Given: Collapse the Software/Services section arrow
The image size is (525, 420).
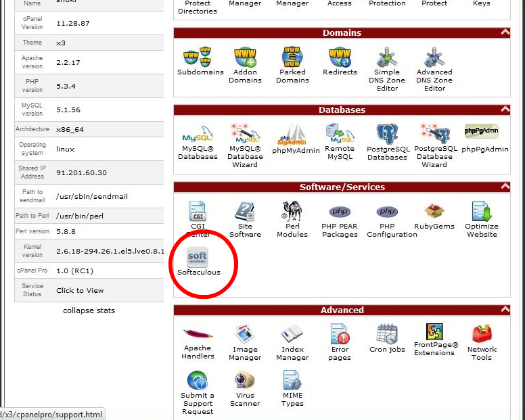Looking at the screenshot, I should [x=505, y=186].
